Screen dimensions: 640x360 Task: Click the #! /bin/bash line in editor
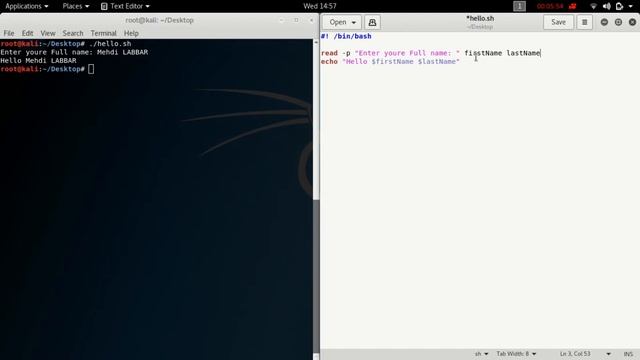click(346, 36)
